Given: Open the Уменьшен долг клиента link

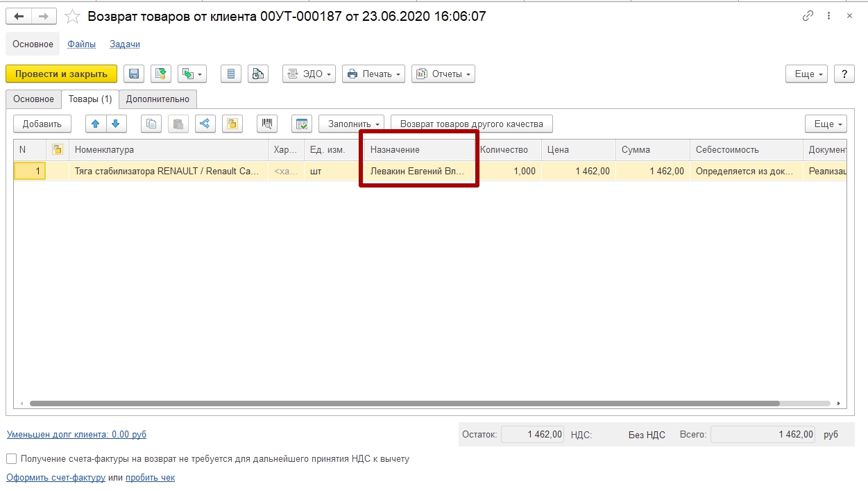Looking at the screenshot, I should click(76, 434).
